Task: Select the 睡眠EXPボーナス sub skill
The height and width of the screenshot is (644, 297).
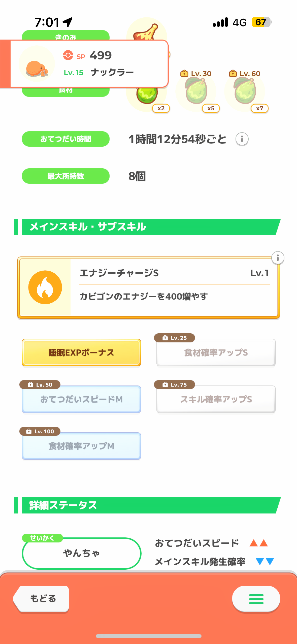Action: pyautogui.click(x=81, y=352)
